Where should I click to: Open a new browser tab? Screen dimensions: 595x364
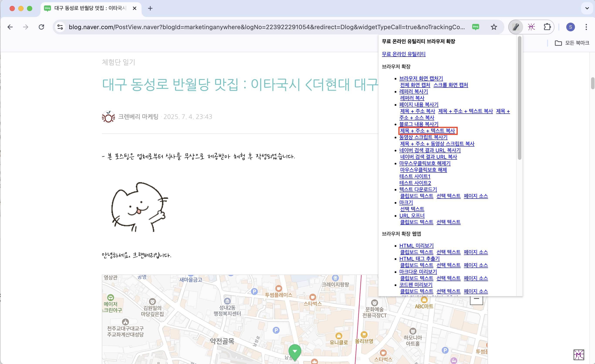pyautogui.click(x=150, y=8)
